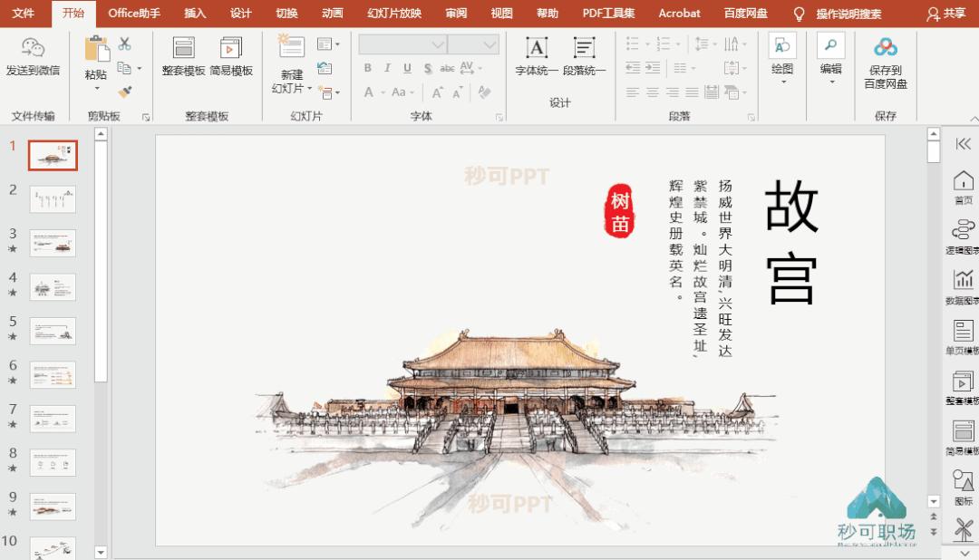The height and width of the screenshot is (560, 979).
Task: Switch to the PDF工具集 tab
Action: coord(609,13)
